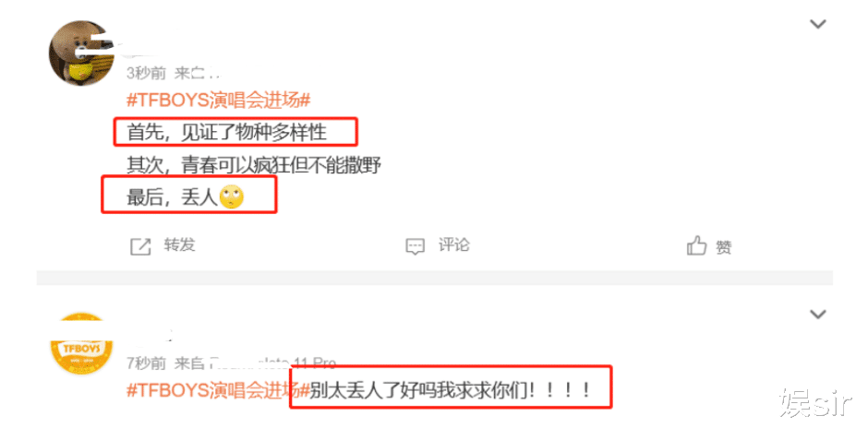Open the first post's chevron dropdown menu
868x440 pixels.
point(817,24)
